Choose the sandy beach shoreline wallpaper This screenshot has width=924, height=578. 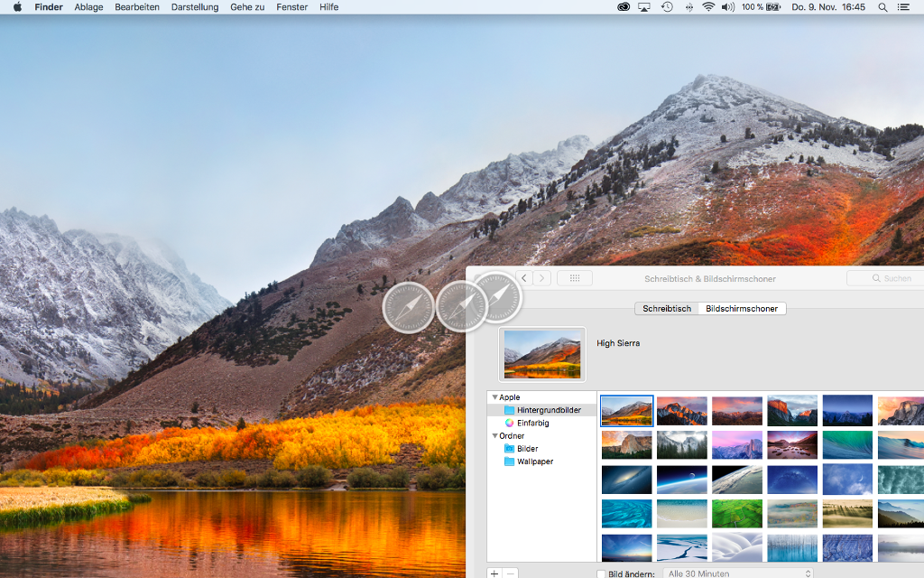(682, 514)
